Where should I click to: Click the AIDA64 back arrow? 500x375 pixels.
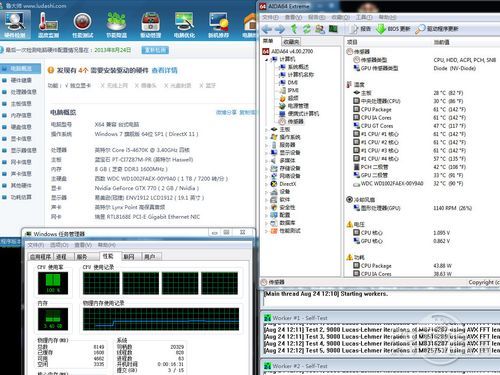pos(267,29)
